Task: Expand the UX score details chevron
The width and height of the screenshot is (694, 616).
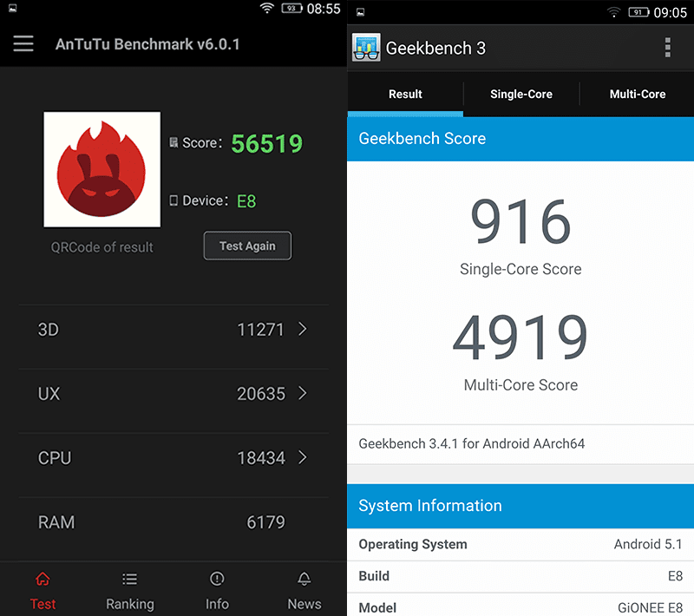Action: coord(303,393)
